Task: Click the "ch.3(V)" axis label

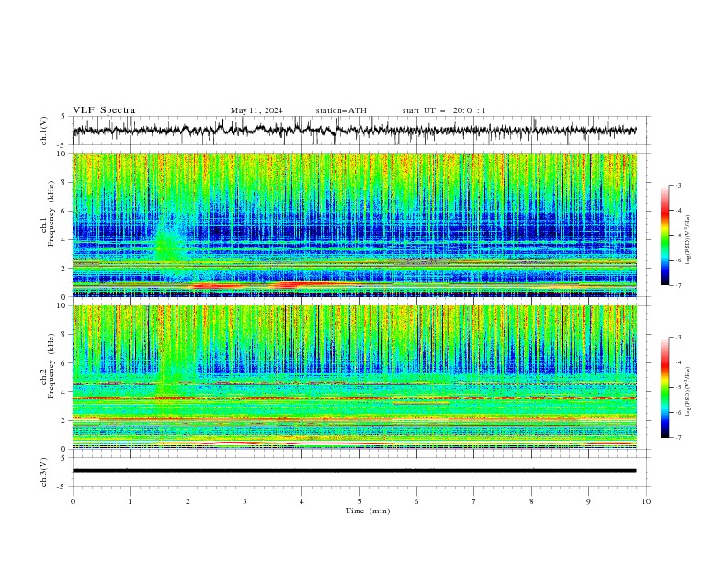Action: pos(44,472)
